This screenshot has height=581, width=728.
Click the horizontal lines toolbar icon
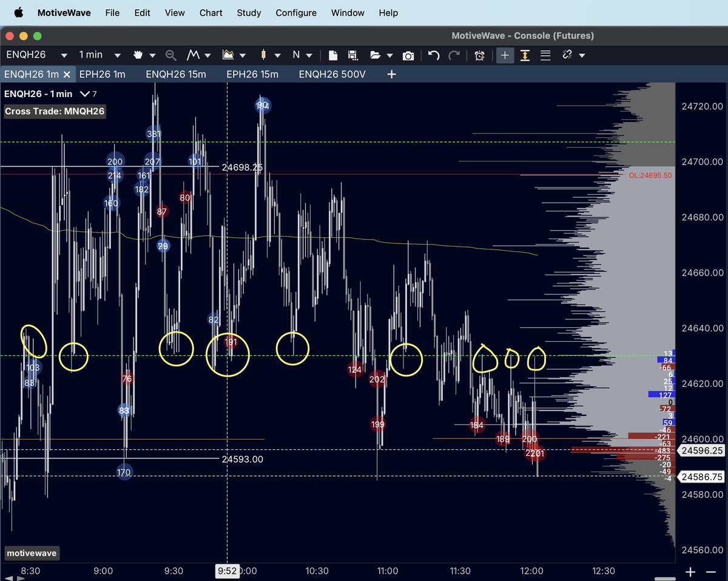click(x=545, y=55)
